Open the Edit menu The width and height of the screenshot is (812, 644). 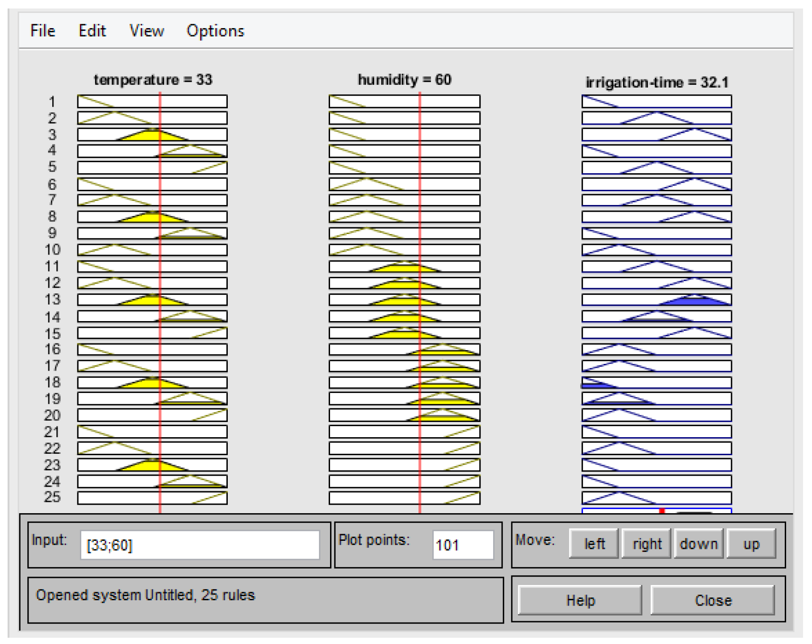(92, 31)
